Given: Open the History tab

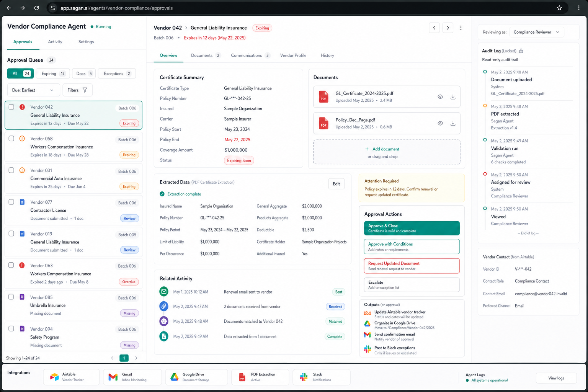Looking at the screenshot, I should (327, 56).
